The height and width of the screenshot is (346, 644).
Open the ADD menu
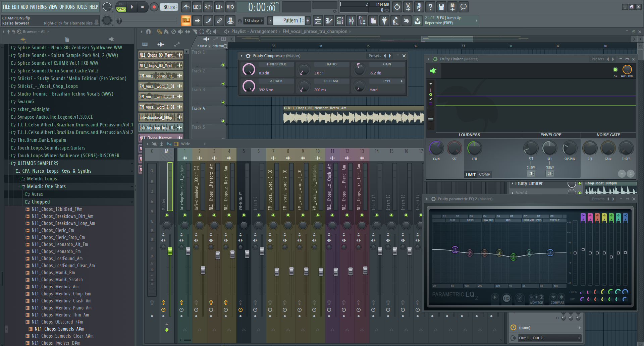click(x=24, y=7)
